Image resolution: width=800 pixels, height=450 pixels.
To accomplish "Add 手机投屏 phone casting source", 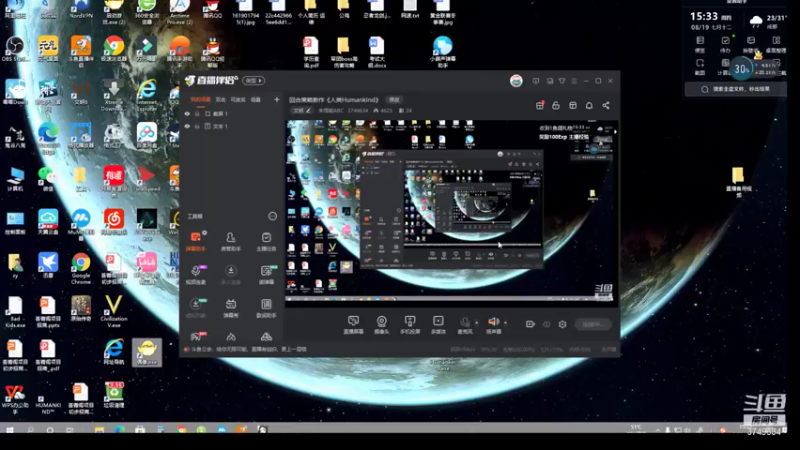I will (x=409, y=324).
